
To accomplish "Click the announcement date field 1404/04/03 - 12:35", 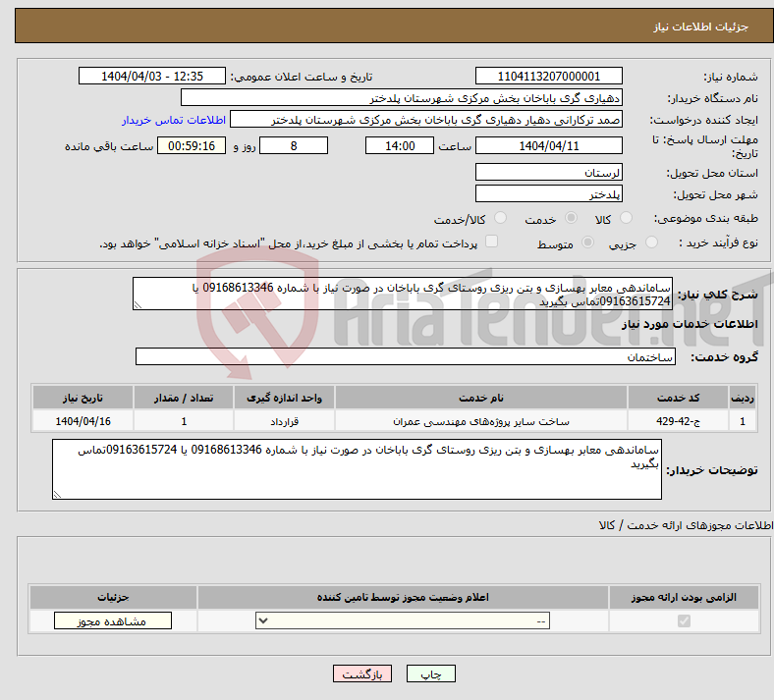I will point(152,76).
